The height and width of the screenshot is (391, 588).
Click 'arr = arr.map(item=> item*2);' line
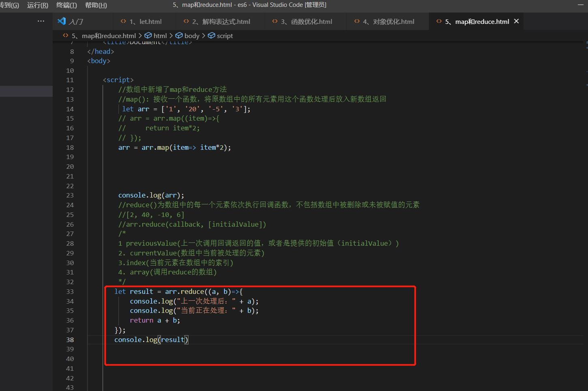coord(175,147)
